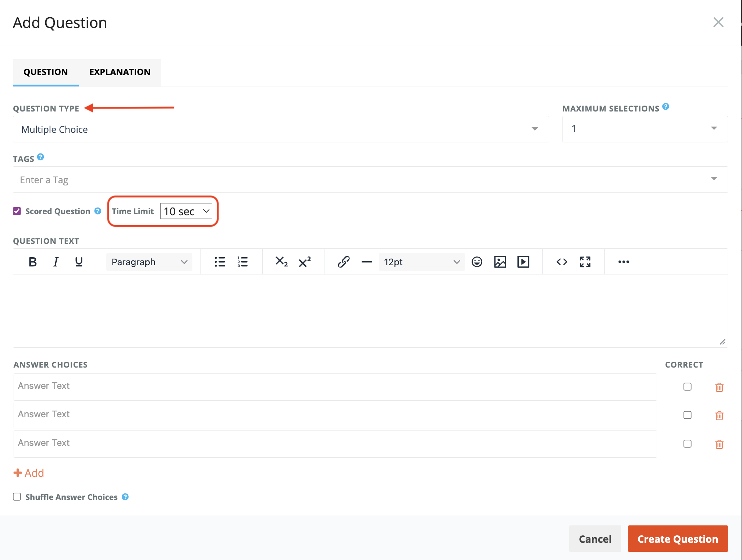
Task: Click into the Enter a Tag field
Action: [361, 180]
